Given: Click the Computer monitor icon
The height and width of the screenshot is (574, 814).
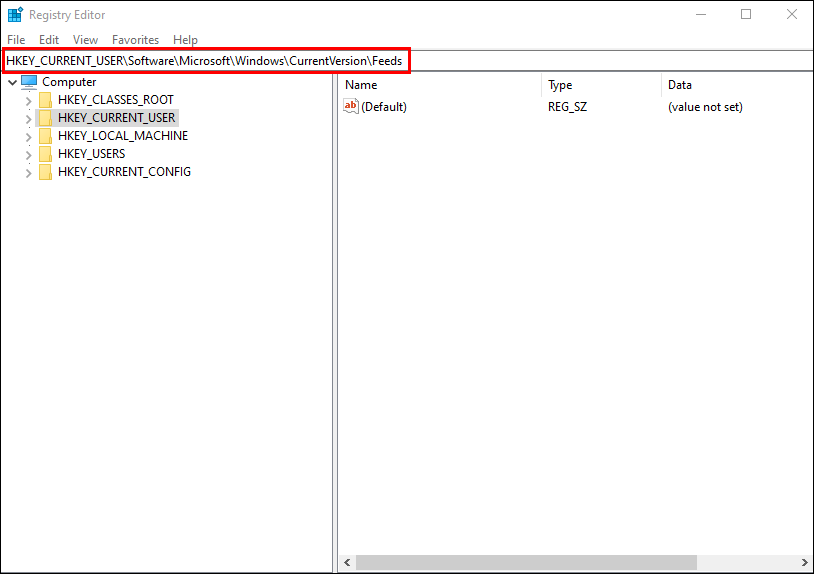Looking at the screenshot, I should point(29,82).
